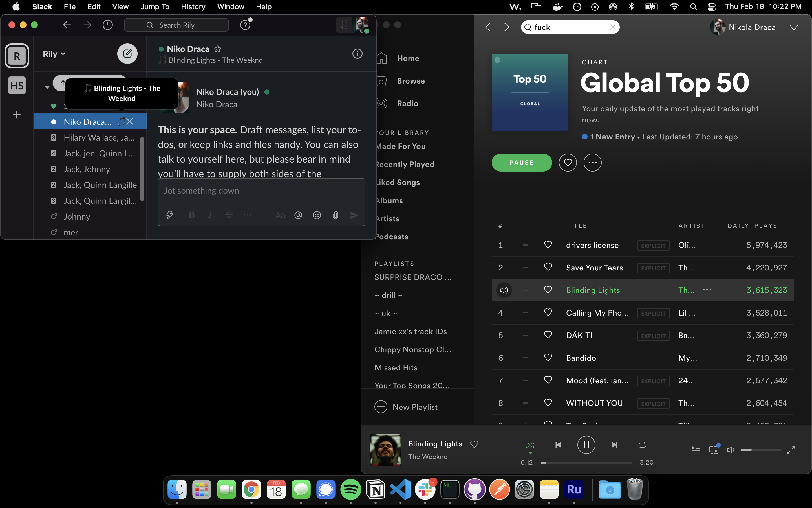Open Hilary Wallace group conversation

point(90,138)
